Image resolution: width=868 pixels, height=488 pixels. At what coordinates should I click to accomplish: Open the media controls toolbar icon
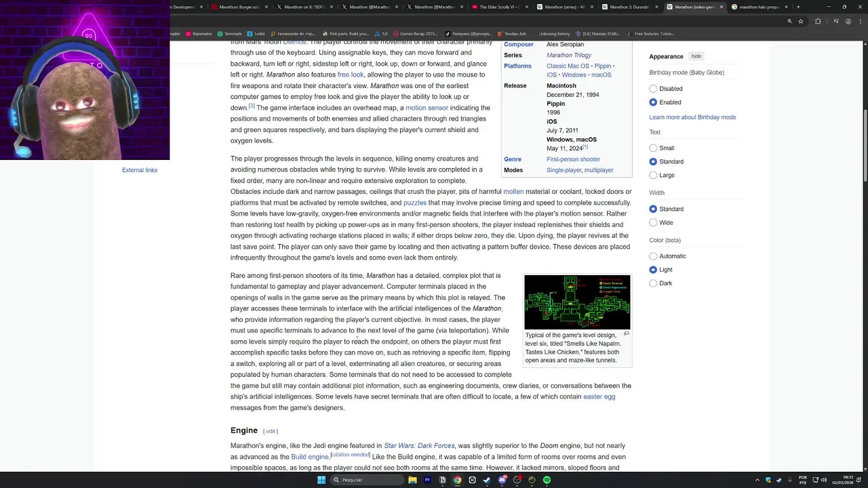tap(835, 21)
